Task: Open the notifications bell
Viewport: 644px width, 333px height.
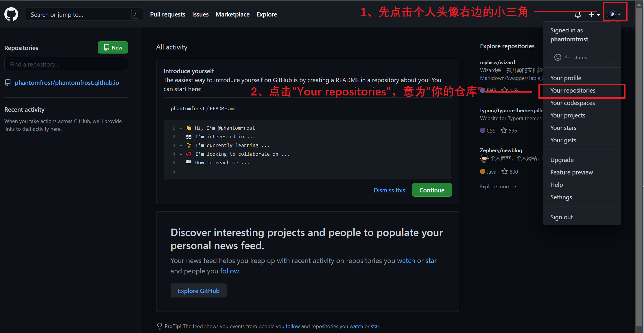Action: [x=577, y=14]
